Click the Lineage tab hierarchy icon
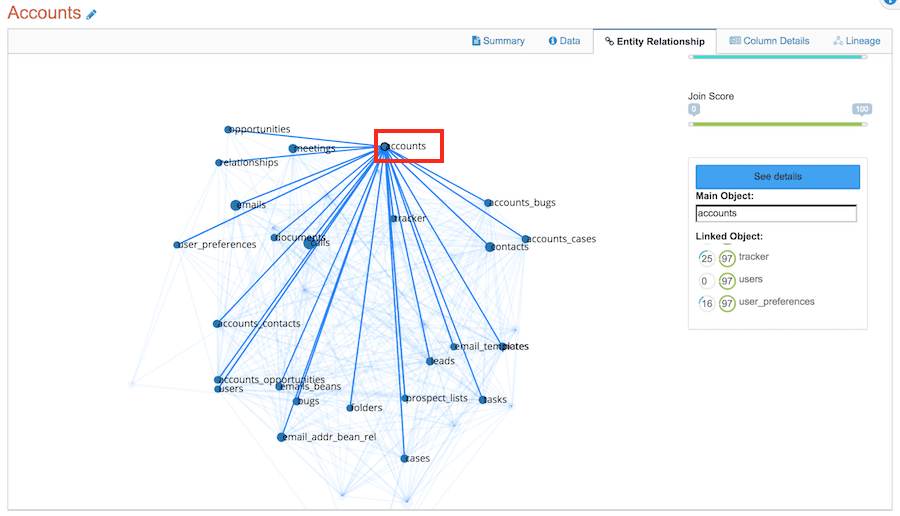The image size is (900, 516). point(838,41)
